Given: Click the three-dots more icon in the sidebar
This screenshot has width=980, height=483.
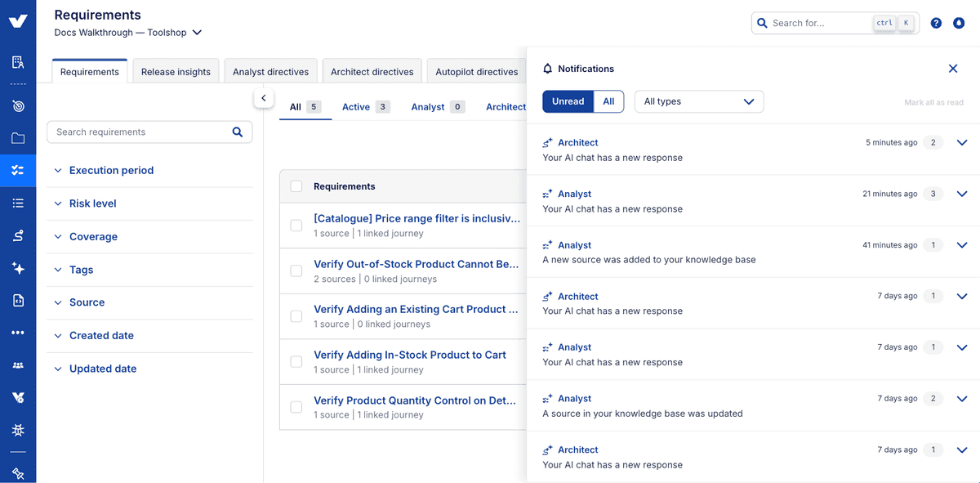Looking at the screenshot, I should 18,333.
